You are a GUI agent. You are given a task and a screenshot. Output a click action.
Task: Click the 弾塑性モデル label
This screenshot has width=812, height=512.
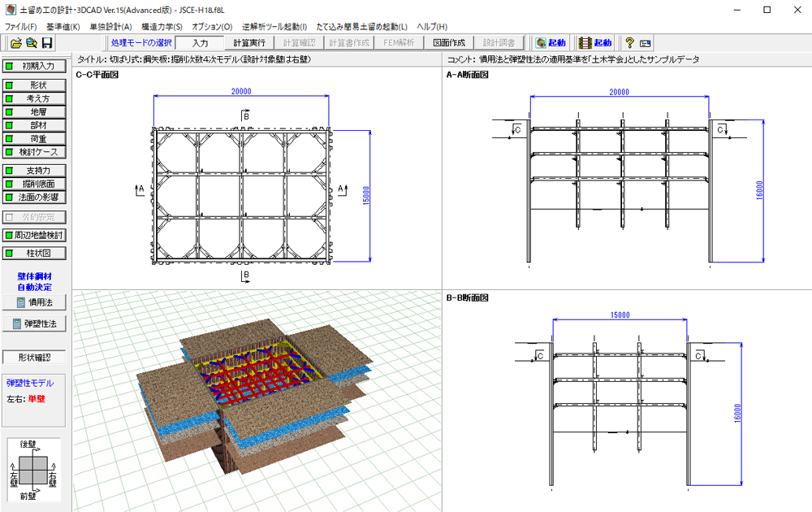tap(30, 384)
